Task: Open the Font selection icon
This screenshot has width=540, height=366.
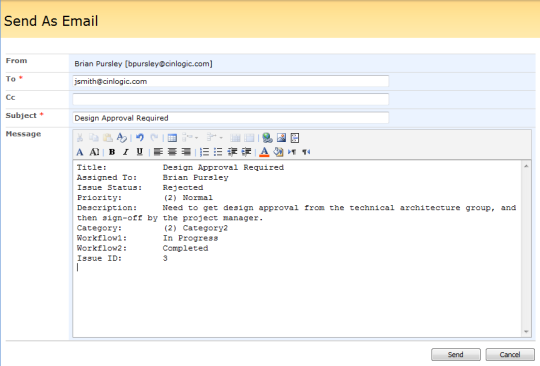Action: [x=80, y=152]
